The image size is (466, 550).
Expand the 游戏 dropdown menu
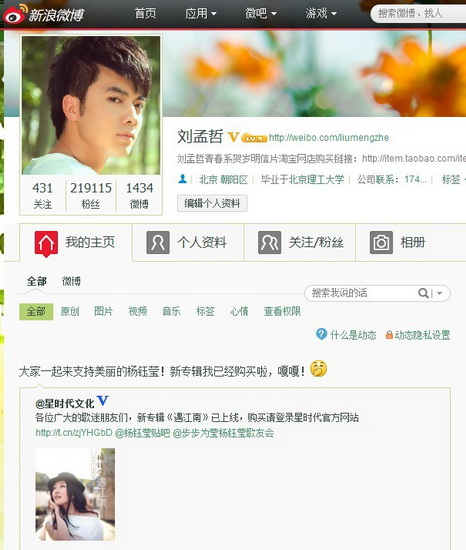click(x=321, y=14)
